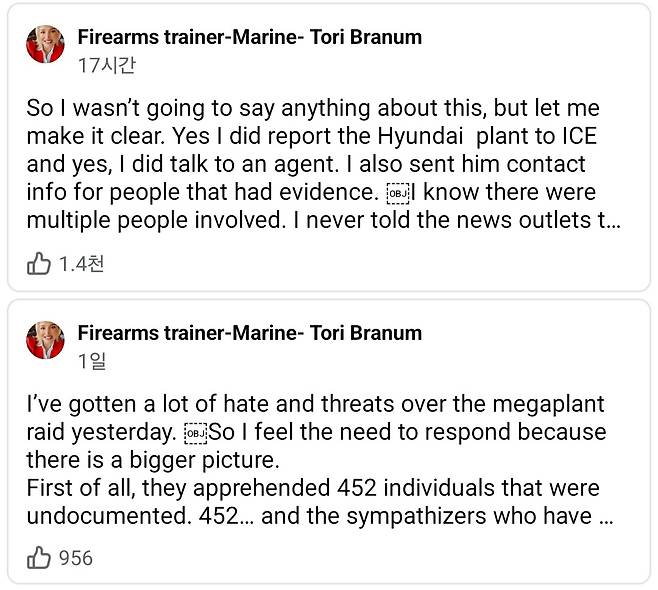View the '956' likes count list
This screenshot has height=590, width=658.
click(x=76, y=558)
